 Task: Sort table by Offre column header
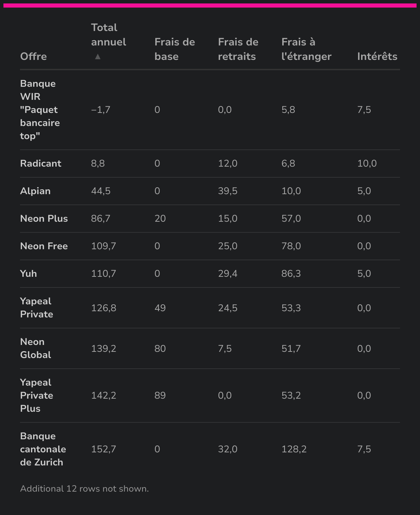(33, 56)
